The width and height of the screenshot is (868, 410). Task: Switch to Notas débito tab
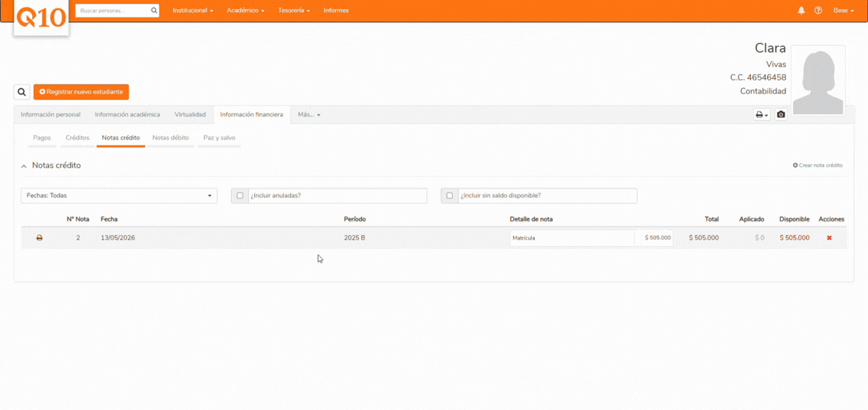coord(171,137)
